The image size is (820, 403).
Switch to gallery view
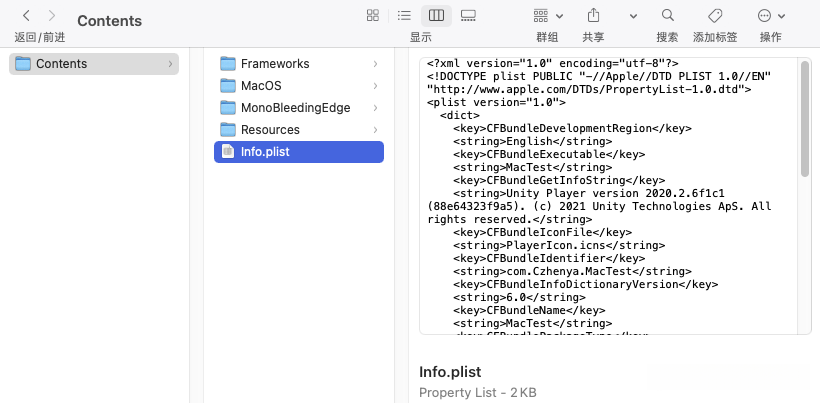click(x=468, y=16)
